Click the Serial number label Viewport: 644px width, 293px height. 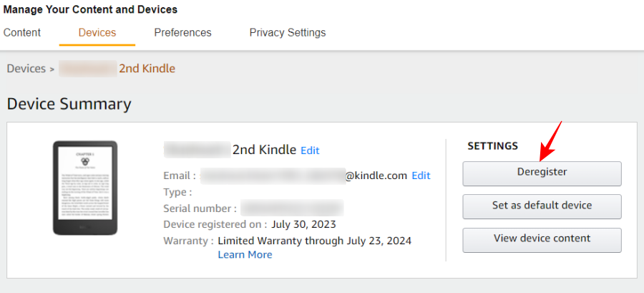coord(200,208)
